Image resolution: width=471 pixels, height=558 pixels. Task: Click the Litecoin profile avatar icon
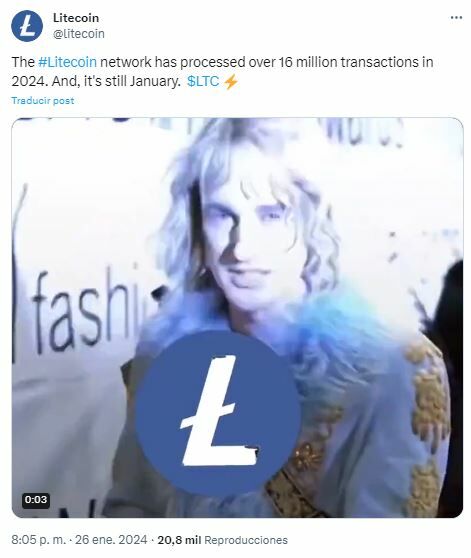(27, 26)
